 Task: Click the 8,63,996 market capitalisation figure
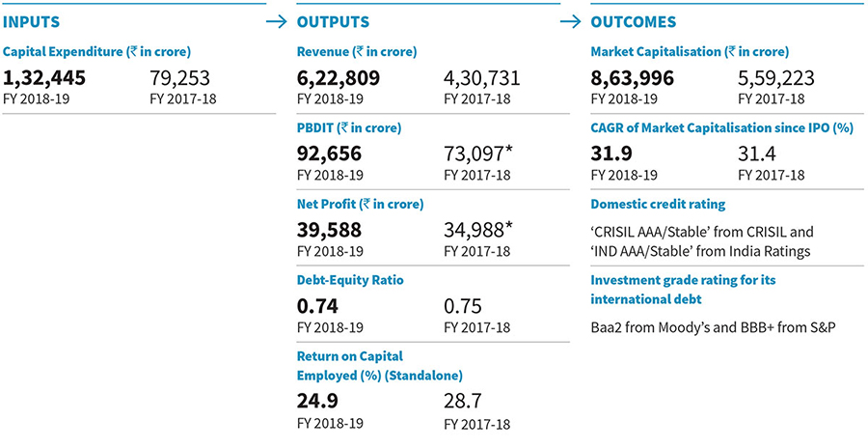pos(632,78)
